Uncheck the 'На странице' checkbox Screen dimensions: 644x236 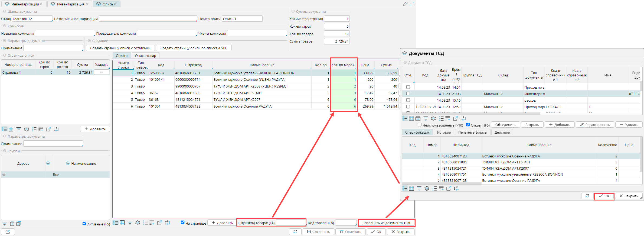point(183,222)
